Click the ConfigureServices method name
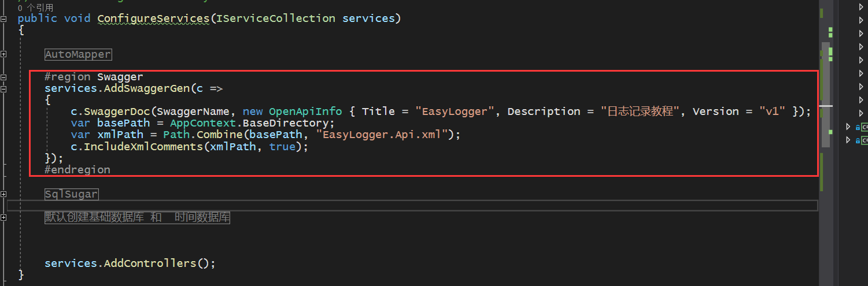The height and width of the screenshot is (286, 868). 153,18
